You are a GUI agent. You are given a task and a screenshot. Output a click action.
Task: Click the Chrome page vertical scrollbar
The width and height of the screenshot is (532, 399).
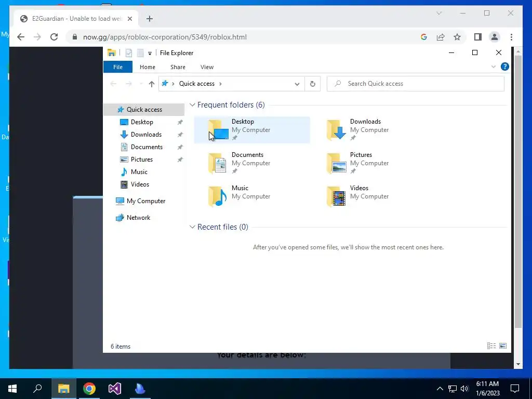point(518,192)
